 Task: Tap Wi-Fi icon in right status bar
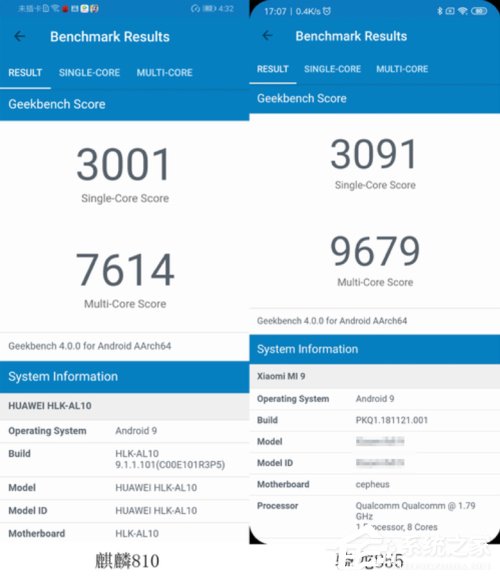click(462, 11)
